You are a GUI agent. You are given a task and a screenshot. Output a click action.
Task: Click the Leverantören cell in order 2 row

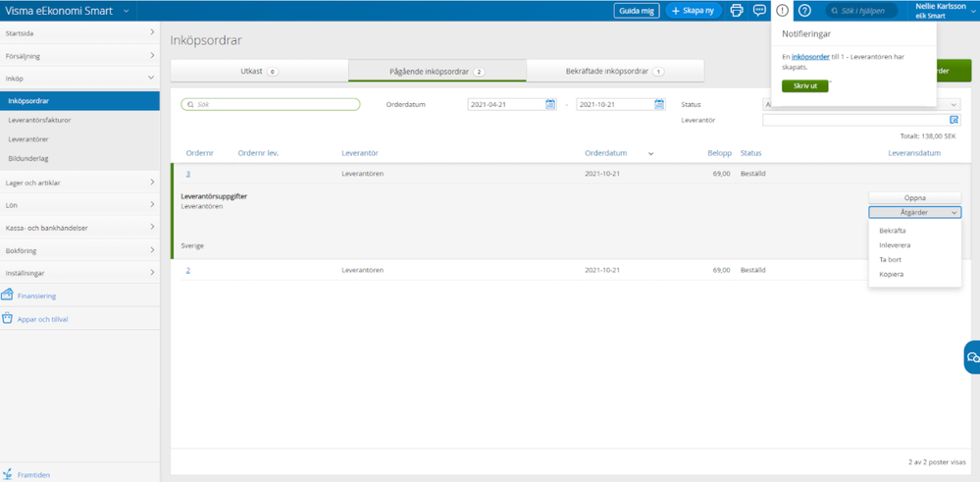click(x=363, y=270)
